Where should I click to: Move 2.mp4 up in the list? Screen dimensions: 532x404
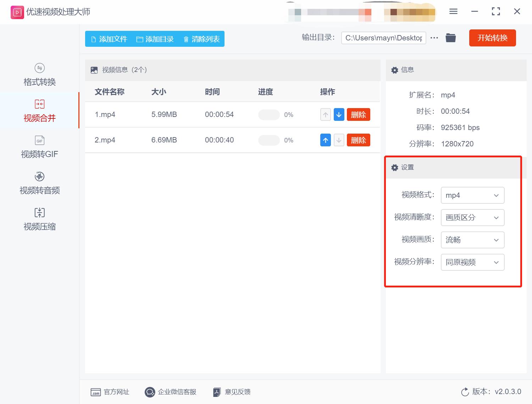[x=325, y=140]
